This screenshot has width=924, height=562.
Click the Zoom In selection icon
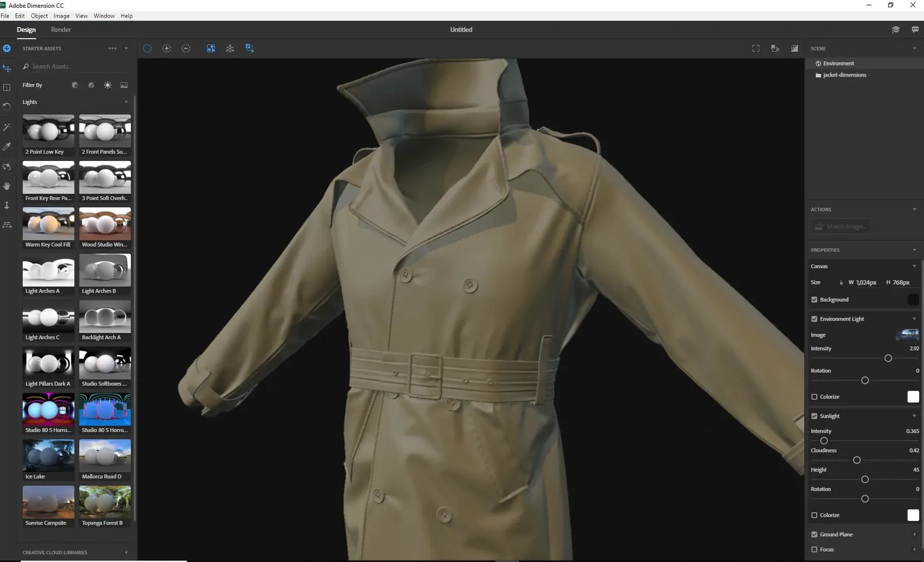coord(167,48)
